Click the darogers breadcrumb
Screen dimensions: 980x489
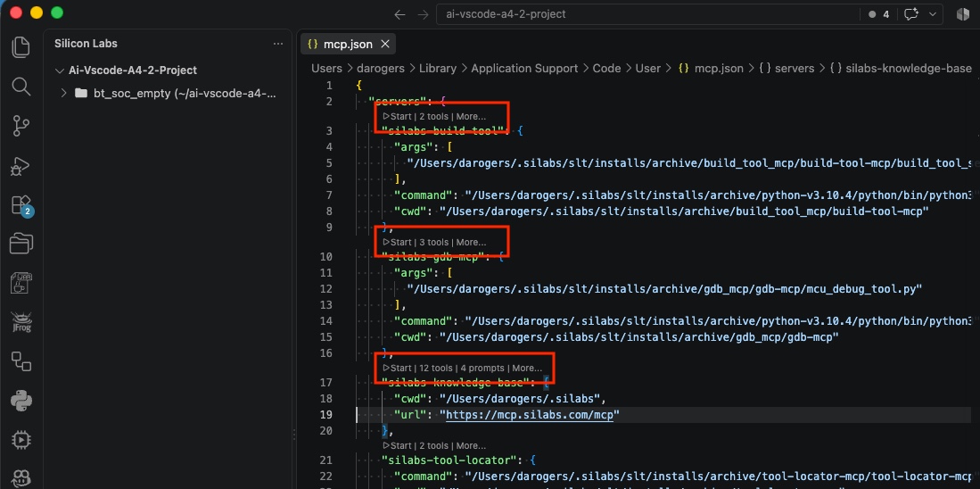[382, 68]
